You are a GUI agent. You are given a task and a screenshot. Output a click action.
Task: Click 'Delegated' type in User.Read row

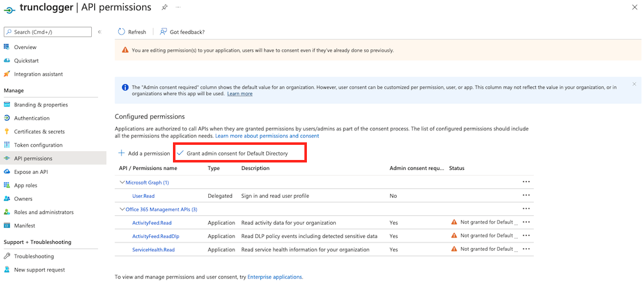coord(220,196)
